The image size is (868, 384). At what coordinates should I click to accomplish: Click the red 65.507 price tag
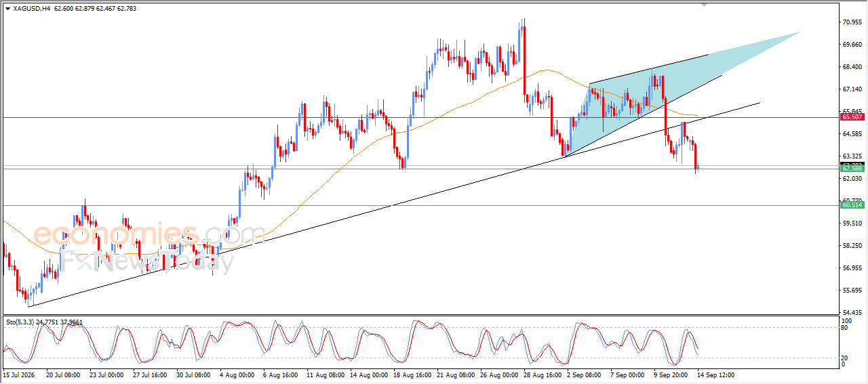tap(852, 117)
